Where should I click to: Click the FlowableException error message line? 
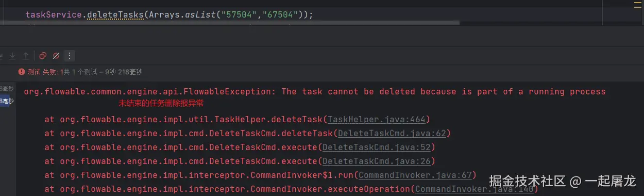pos(315,92)
